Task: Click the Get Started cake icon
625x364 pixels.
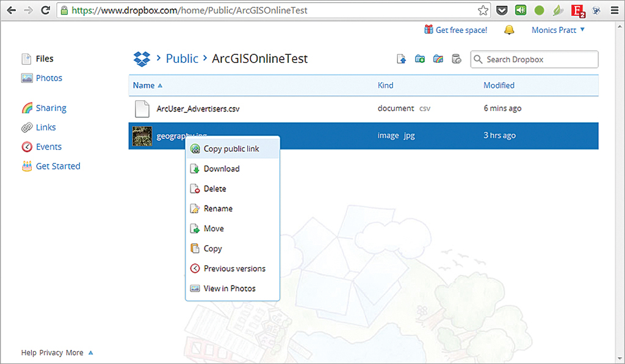Action: click(27, 166)
